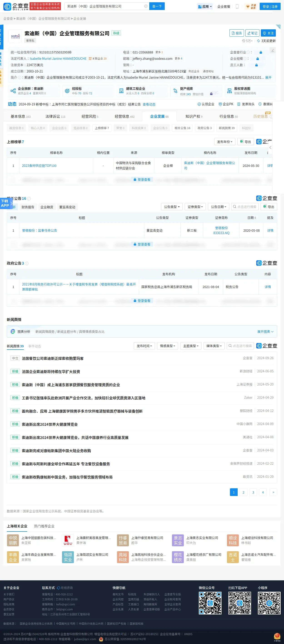
Task: Open the 应用 dropdown in header
Action: click(x=205, y=7)
